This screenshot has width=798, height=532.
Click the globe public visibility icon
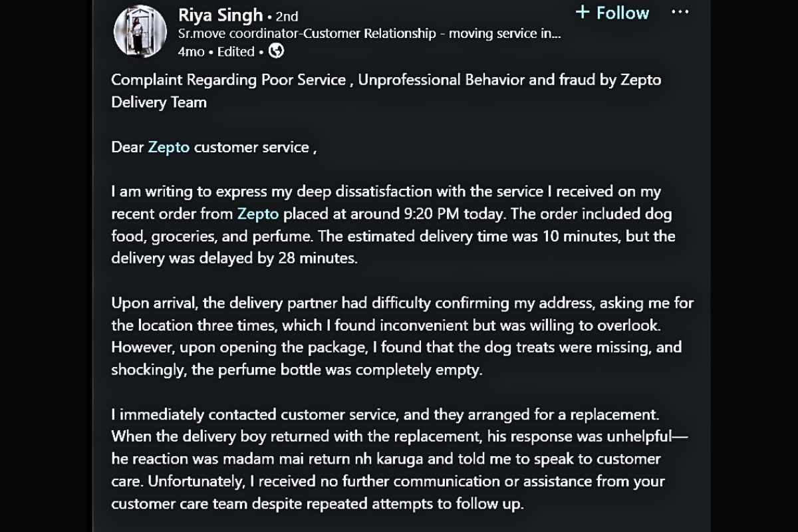pyautogui.click(x=276, y=51)
